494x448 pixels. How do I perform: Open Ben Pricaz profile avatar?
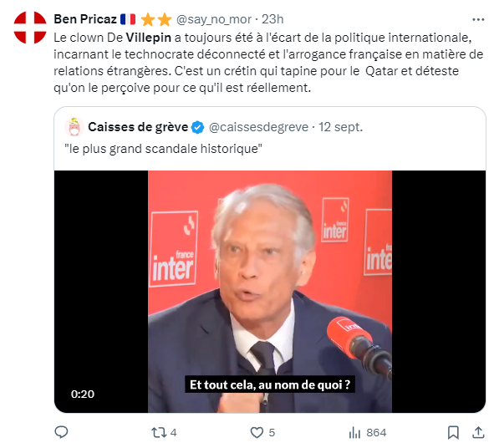click(x=30, y=28)
